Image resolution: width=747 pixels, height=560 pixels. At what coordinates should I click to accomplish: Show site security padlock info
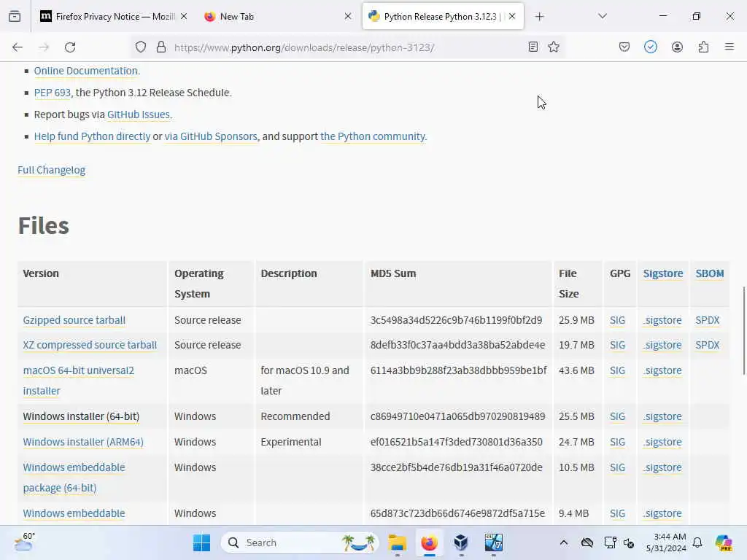[x=161, y=47]
